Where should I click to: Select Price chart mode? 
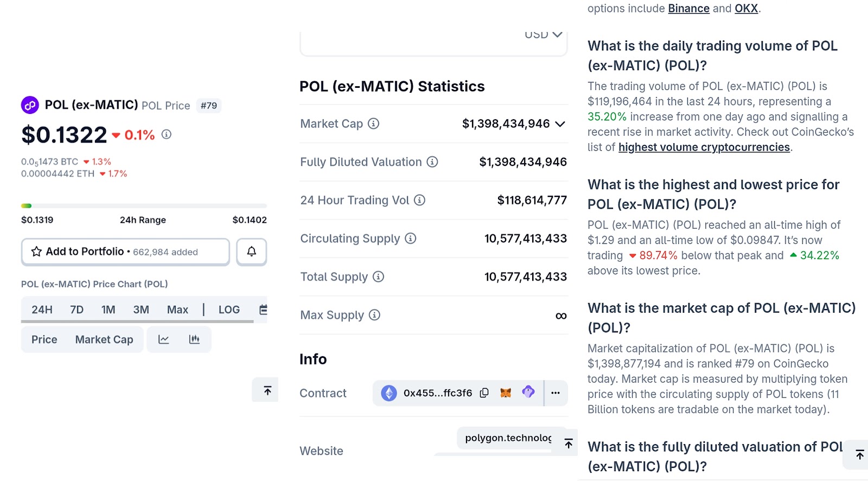[44, 339]
